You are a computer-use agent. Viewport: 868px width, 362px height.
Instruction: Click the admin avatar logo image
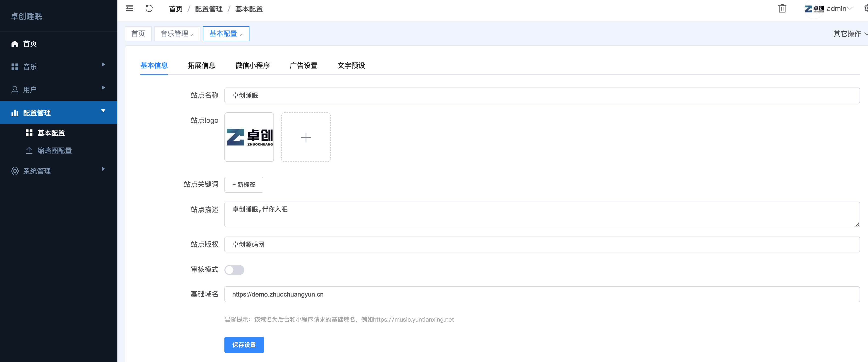point(814,9)
